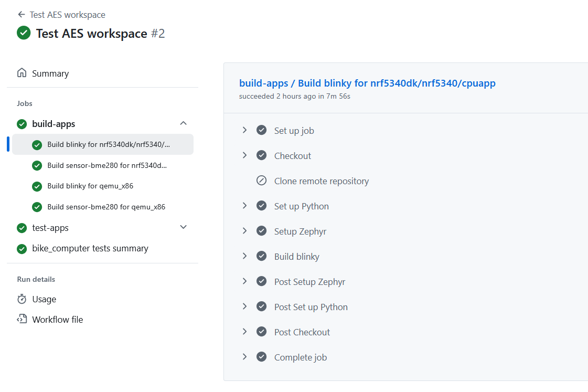Click the home icon next to Summary
The image size is (588, 392).
click(x=22, y=73)
